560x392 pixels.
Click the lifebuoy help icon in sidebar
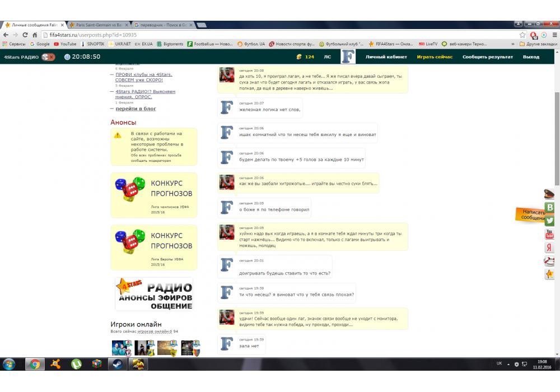point(550,261)
